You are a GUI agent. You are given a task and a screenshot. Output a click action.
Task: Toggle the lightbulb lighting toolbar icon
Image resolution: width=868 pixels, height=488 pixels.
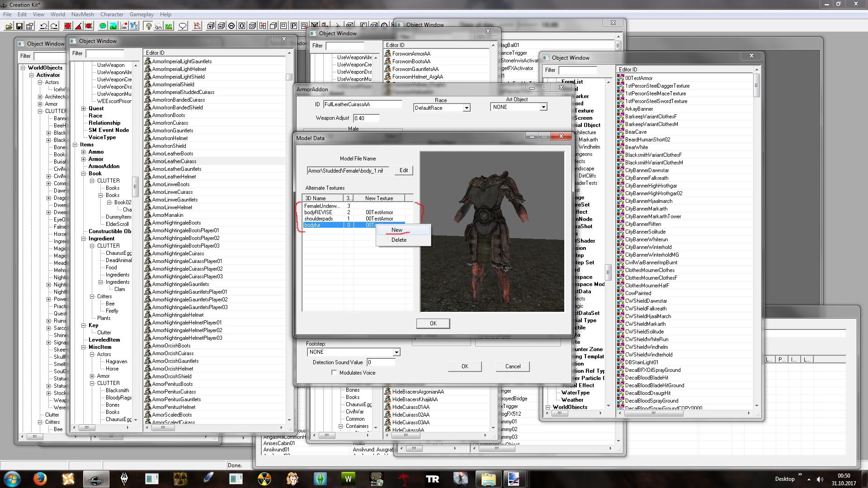point(148,26)
